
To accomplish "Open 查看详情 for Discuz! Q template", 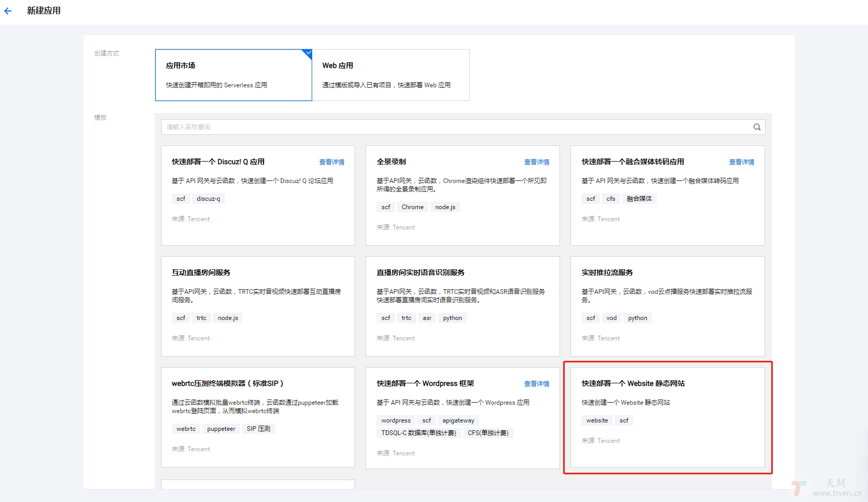I will [332, 162].
